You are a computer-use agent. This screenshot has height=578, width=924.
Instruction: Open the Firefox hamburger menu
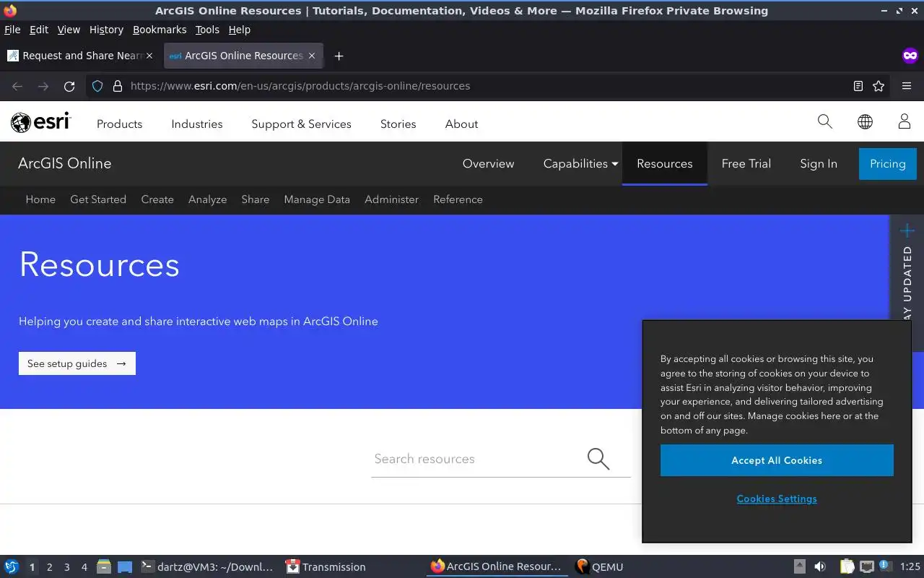click(907, 86)
